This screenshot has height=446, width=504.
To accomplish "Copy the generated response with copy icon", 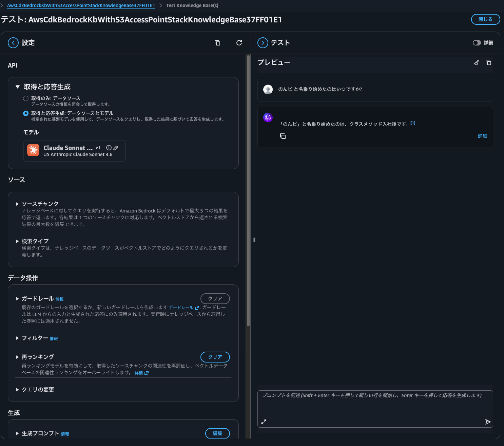I will tap(283, 136).
